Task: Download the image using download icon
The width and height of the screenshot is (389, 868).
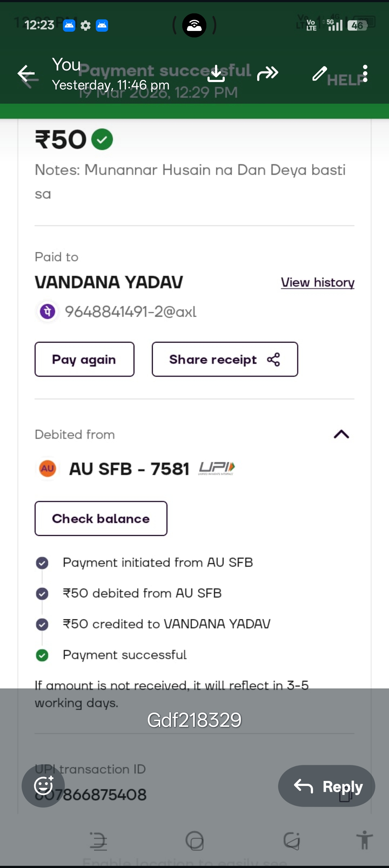Action: [216, 74]
